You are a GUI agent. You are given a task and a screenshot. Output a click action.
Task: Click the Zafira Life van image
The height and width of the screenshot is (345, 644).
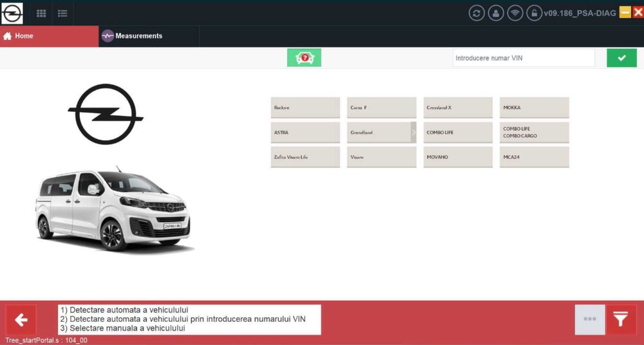point(114,209)
